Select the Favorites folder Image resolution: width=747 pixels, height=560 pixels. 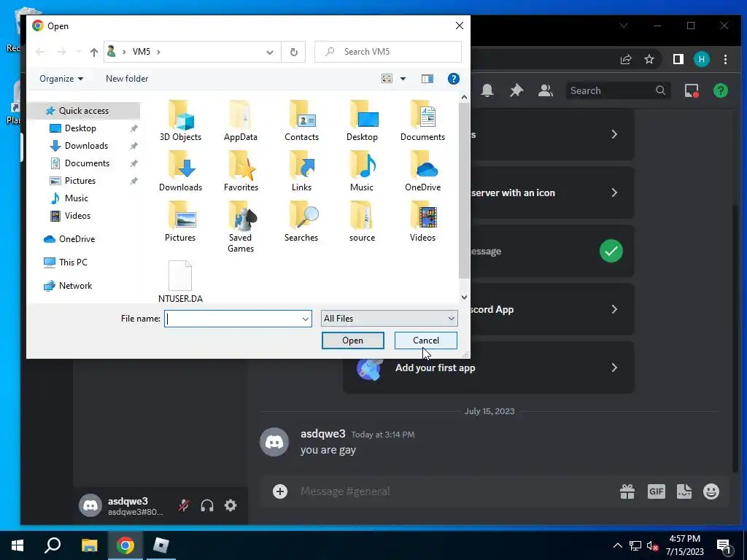pos(241,171)
